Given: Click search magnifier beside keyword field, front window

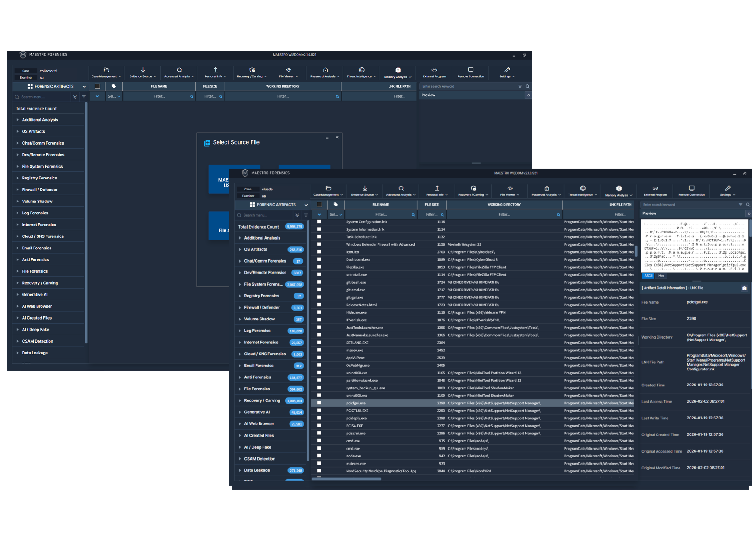Looking at the screenshot, I should point(748,205).
